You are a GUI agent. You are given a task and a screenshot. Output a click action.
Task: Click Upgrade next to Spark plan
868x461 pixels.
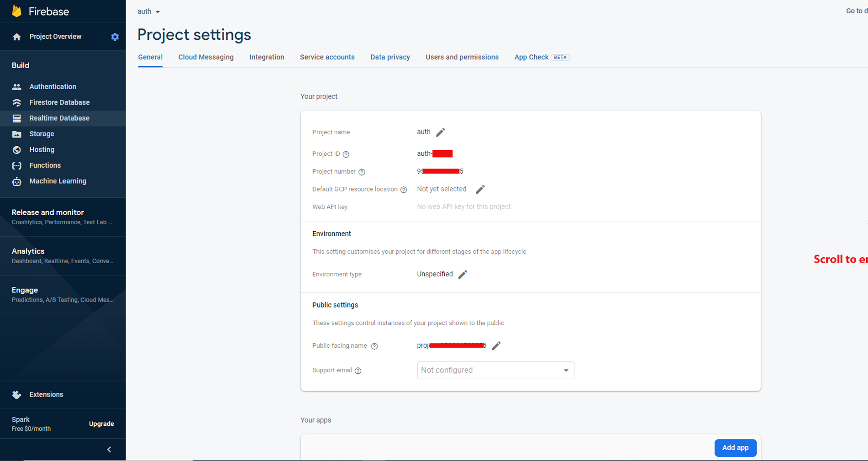pyautogui.click(x=101, y=424)
